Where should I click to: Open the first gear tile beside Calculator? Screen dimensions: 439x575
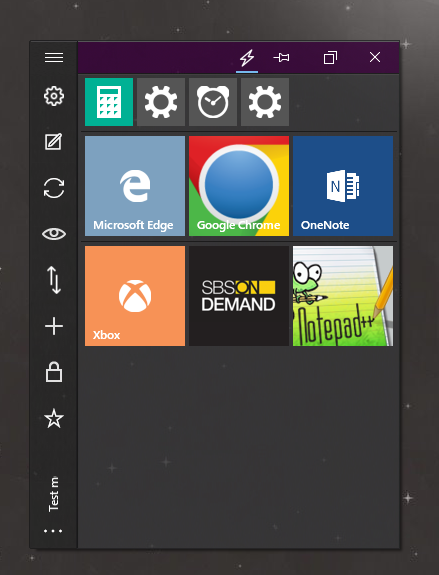click(x=161, y=102)
